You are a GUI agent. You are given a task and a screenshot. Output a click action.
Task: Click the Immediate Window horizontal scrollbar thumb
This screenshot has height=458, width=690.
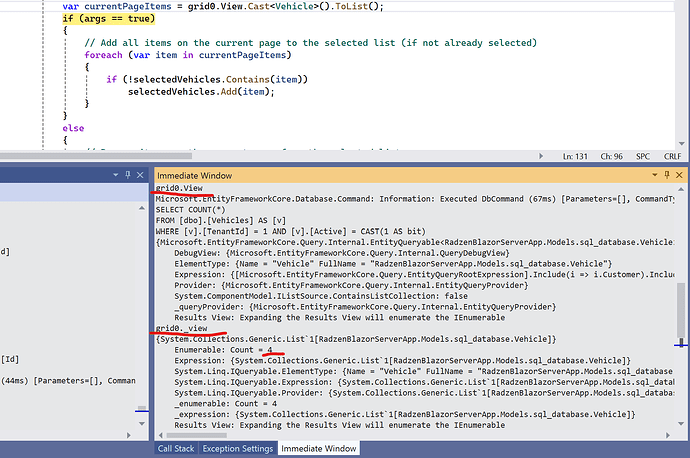point(197,435)
